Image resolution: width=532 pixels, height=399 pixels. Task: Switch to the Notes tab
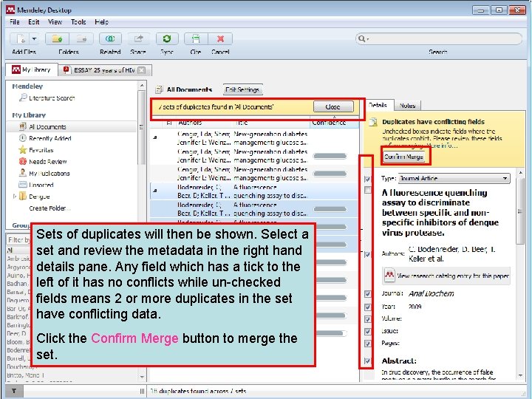pyautogui.click(x=407, y=106)
